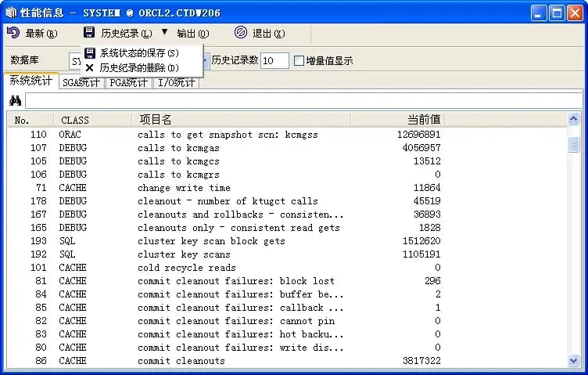Click the 历史记录数 input field
Screen dimensions: 588x375
274,60
